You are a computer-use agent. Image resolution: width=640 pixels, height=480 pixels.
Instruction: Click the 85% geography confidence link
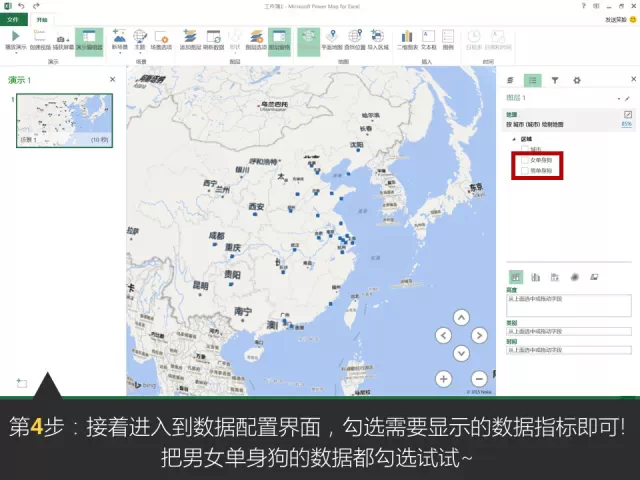[x=627, y=124]
